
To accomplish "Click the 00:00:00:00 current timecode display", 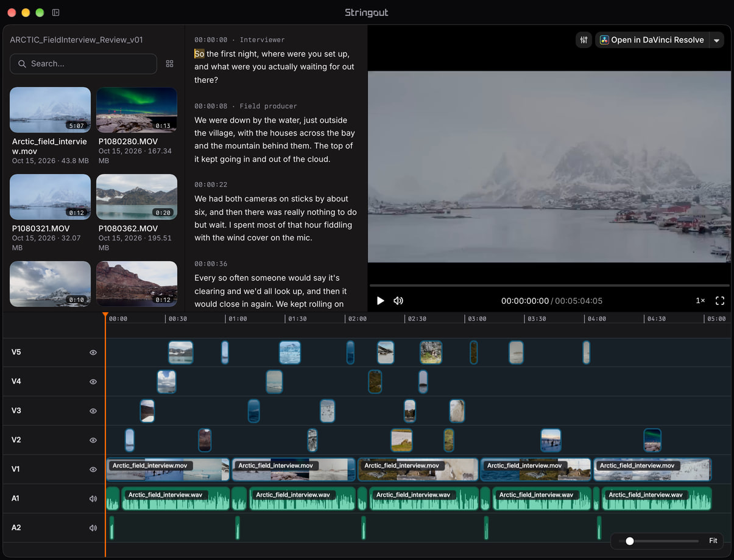I will 525,301.
